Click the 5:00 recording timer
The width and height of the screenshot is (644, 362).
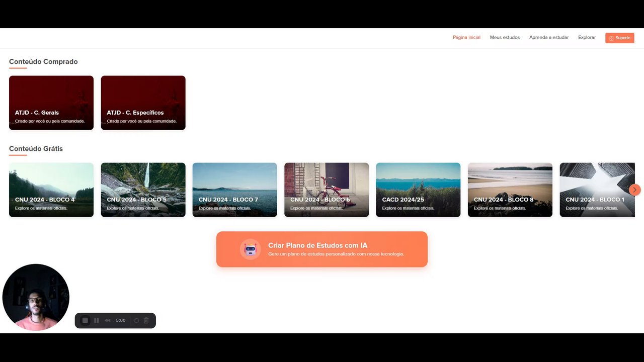point(121,320)
